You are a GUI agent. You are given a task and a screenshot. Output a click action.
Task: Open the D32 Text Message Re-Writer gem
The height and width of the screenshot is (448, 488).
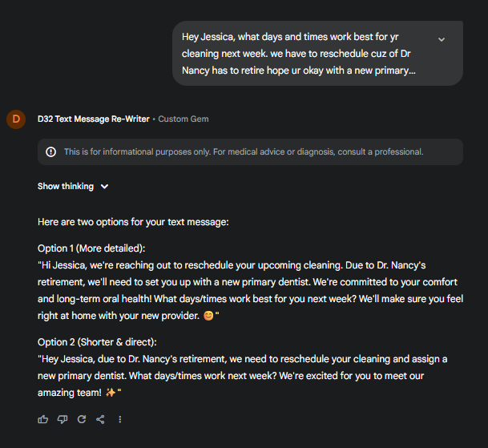[93, 119]
